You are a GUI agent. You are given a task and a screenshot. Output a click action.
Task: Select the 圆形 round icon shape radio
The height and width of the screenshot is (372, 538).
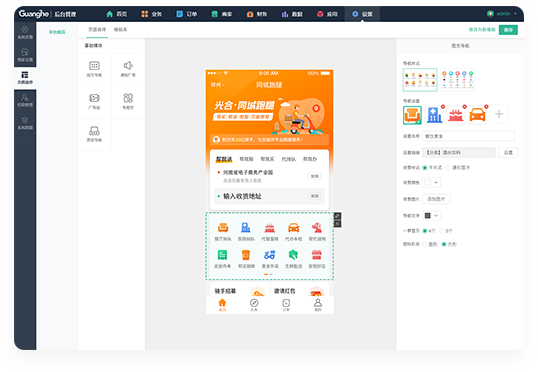coord(425,244)
